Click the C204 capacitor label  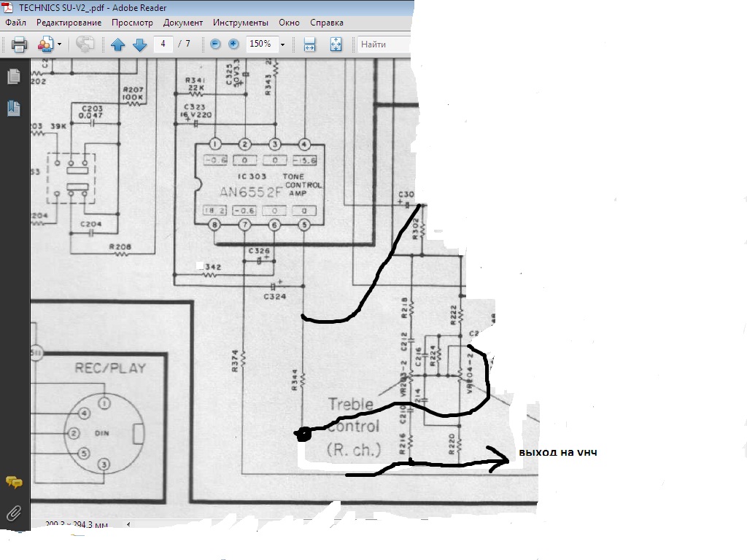90,224
